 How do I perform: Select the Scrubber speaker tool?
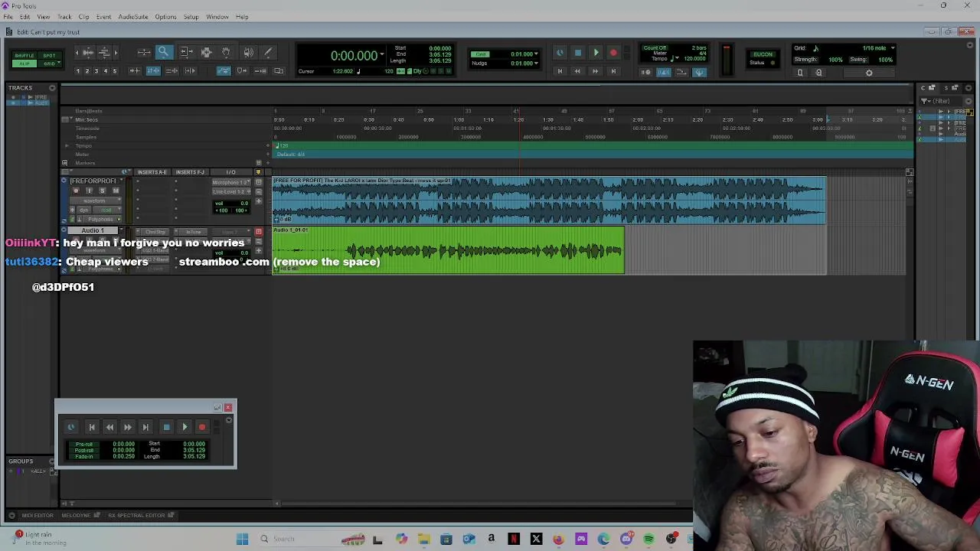coord(248,52)
